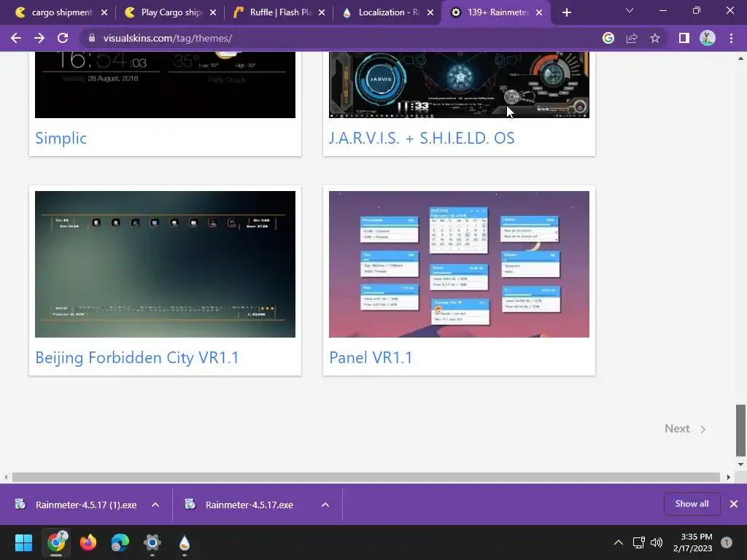Click the scroll up arrow
This screenshot has height=560, width=747.
[740, 58]
